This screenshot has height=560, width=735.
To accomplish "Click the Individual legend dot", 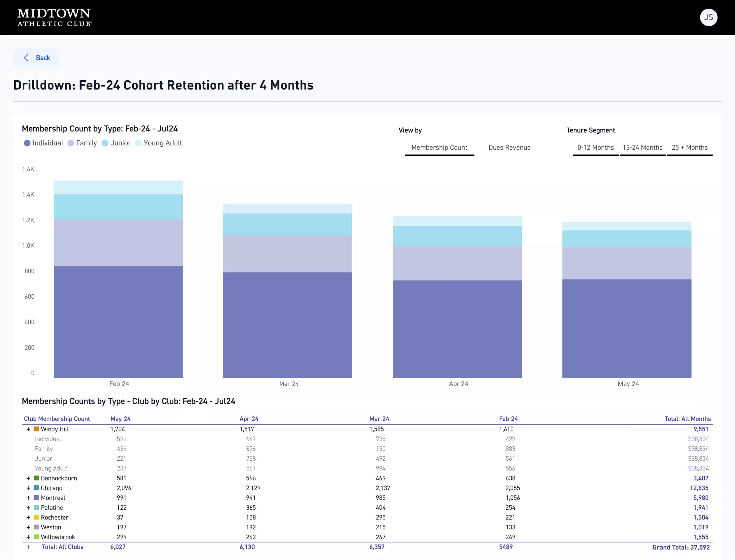I will 27,143.
